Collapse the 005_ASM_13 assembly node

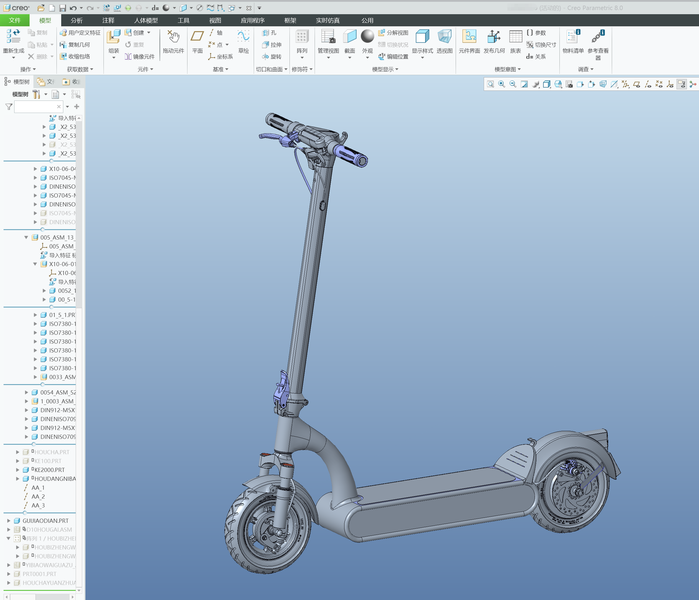[x=26, y=237]
